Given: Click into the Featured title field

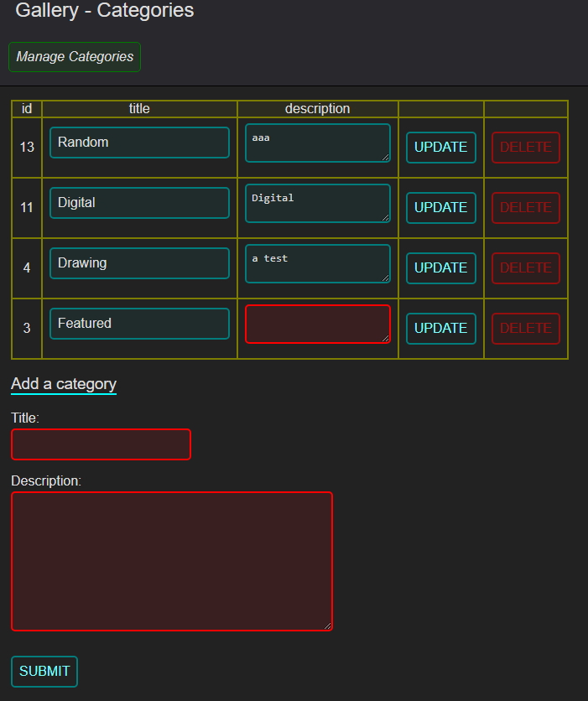Looking at the screenshot, I should click(139, 324).
